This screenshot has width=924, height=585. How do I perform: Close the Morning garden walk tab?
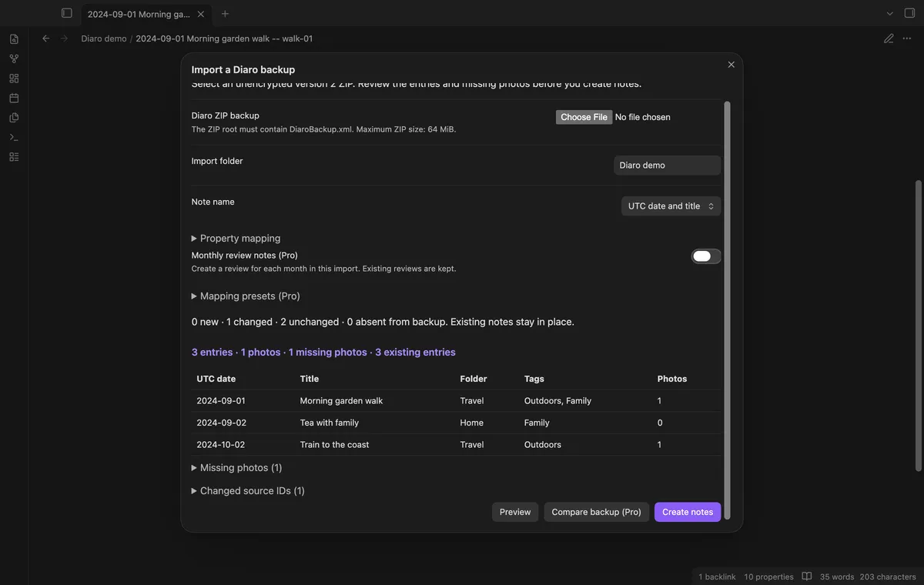[201, 14]
